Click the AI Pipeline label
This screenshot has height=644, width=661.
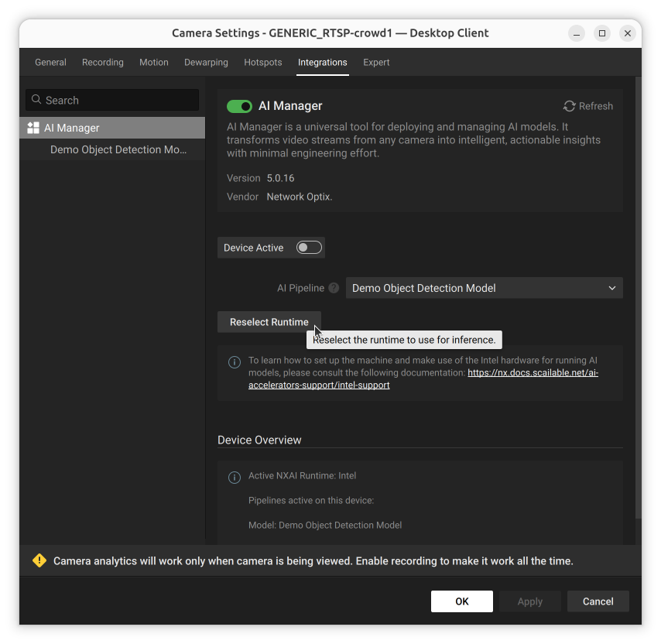coord(300,288)
